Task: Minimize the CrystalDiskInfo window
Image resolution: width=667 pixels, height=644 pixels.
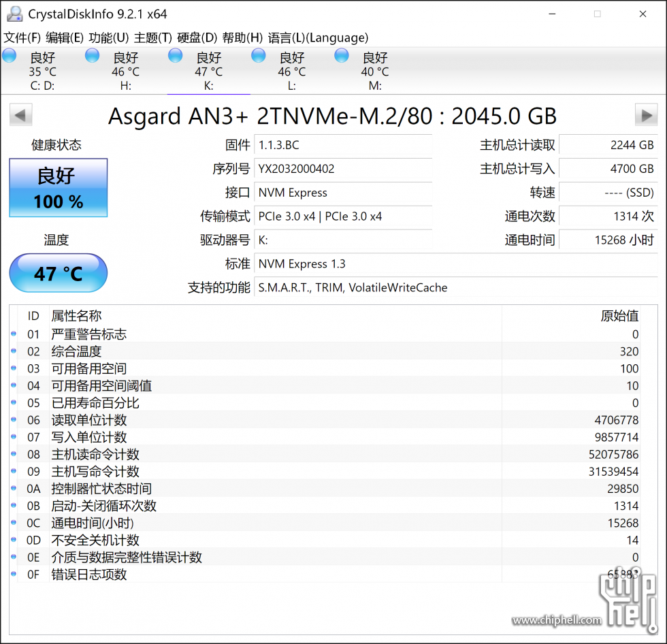Action: point(552,14)
